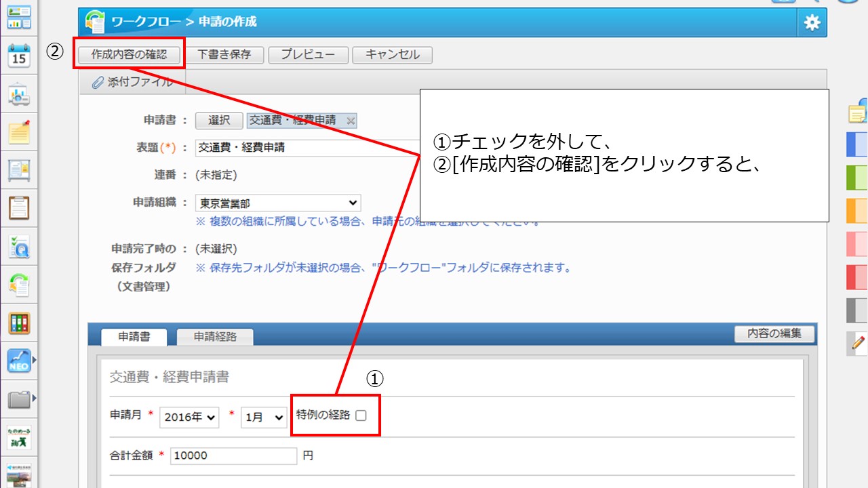The height and width of the screenshot is (488, 868).
Task: Open the 1月 month dropdown
Action: [x=264, y=418]
